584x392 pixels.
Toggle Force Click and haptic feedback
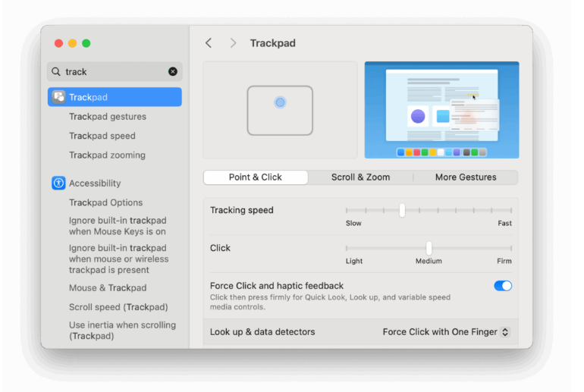pos(502,286)
